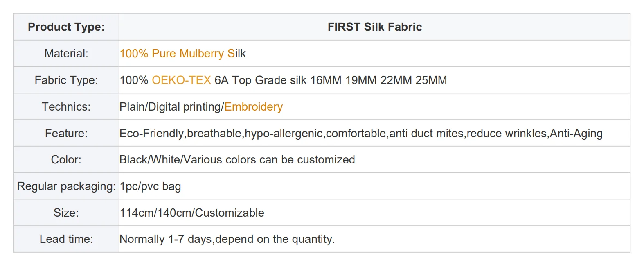Click 'Black/White/Various colors can be customized'
The image size is (644, 265).
click(x=237, y=160)
